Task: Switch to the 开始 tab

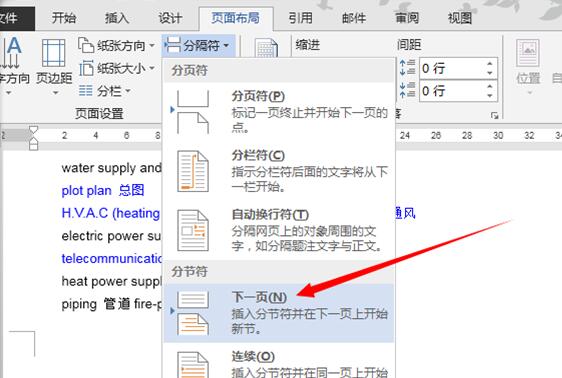Action: tap(64, 18)
